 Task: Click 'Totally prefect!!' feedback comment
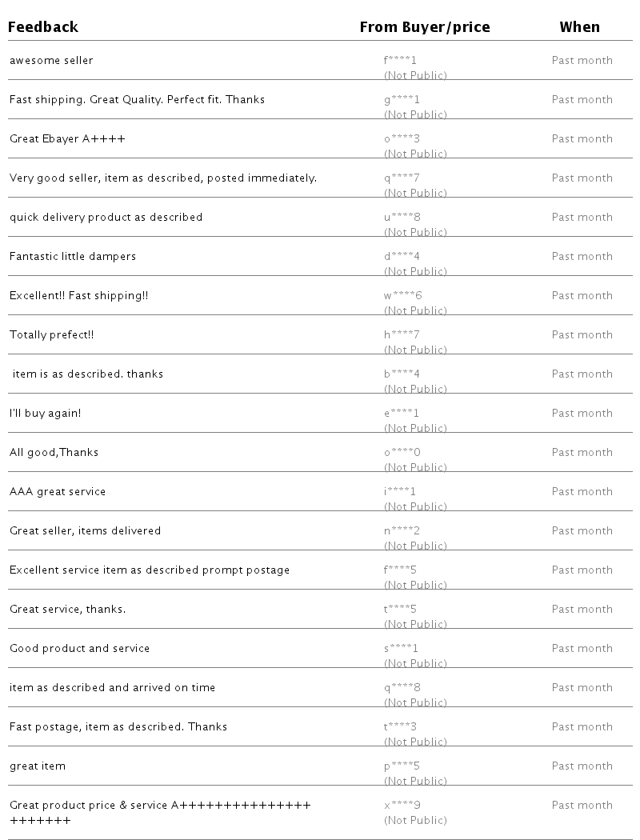51,335
